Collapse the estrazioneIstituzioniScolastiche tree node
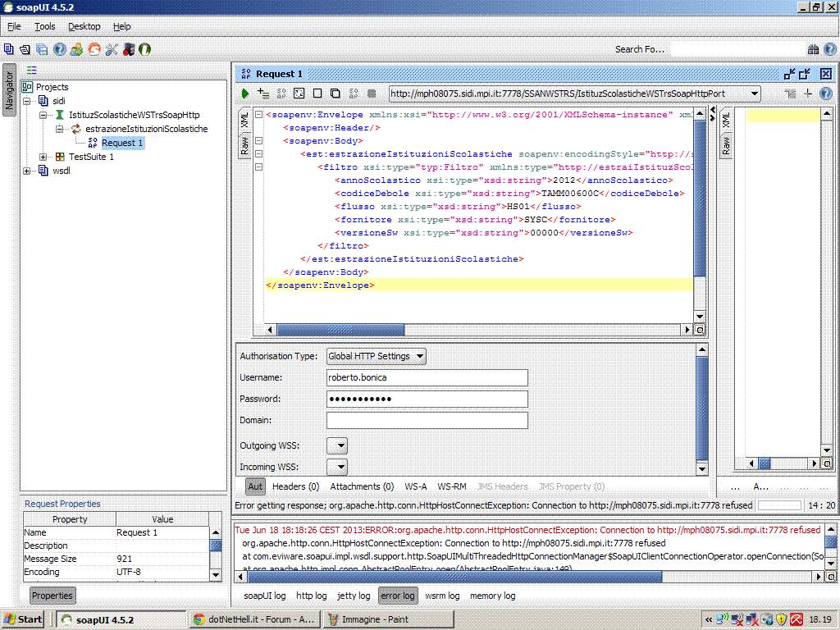The height and width of the screenshot is (630, 840). click(59, 129)
